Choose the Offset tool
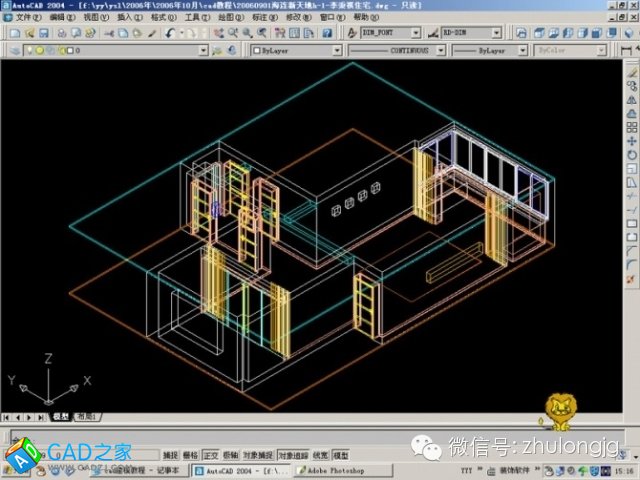The width and height of the screenshot is (640, 480). pyautogui.click(x=632, y=113)
